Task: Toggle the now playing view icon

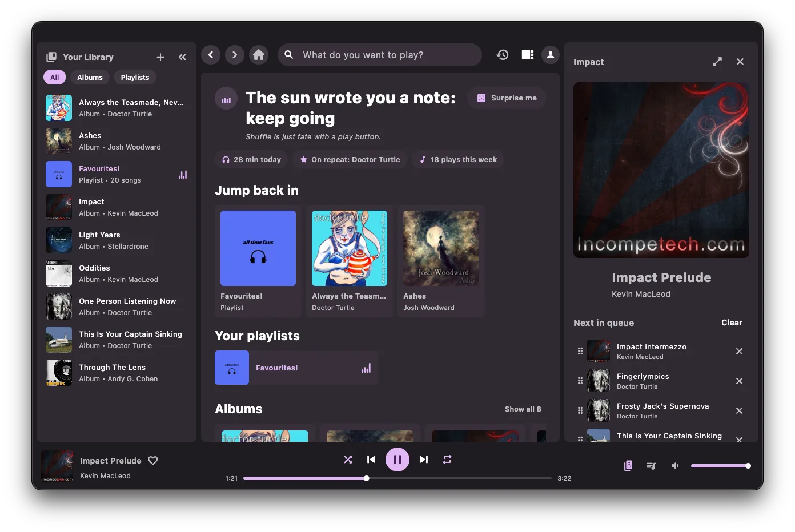Action: [628, 466]
